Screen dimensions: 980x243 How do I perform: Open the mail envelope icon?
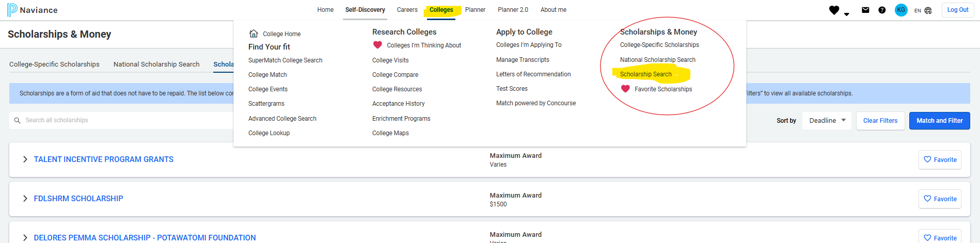pos(865,10)
